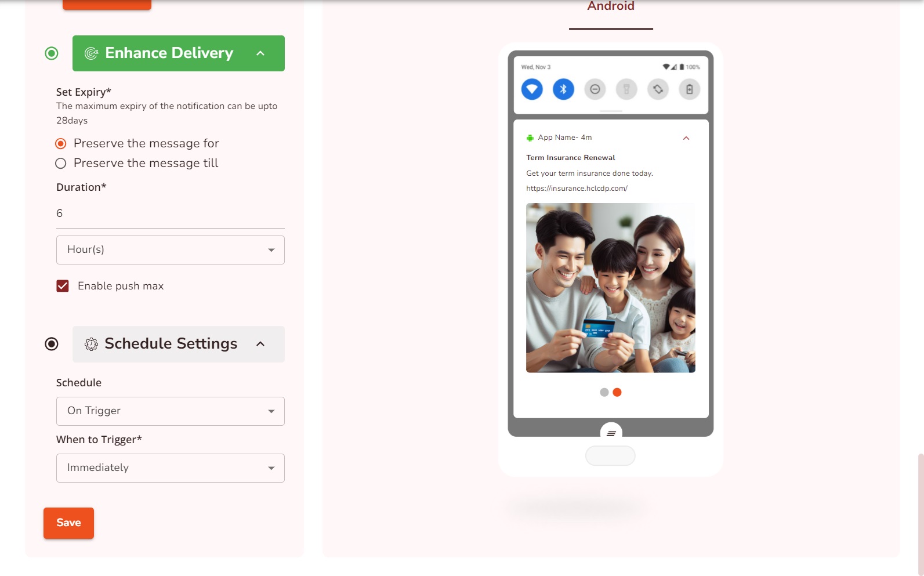
Task: Click the flashlight icon in phone preview
Action: click(x=626, y=89)
